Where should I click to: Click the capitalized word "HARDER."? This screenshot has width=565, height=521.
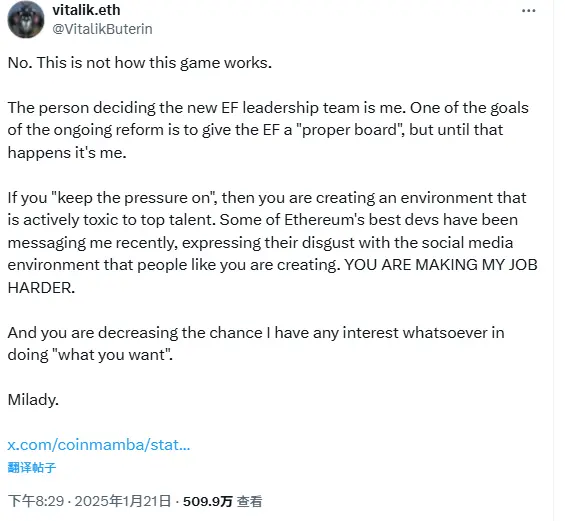pos(41,288)
